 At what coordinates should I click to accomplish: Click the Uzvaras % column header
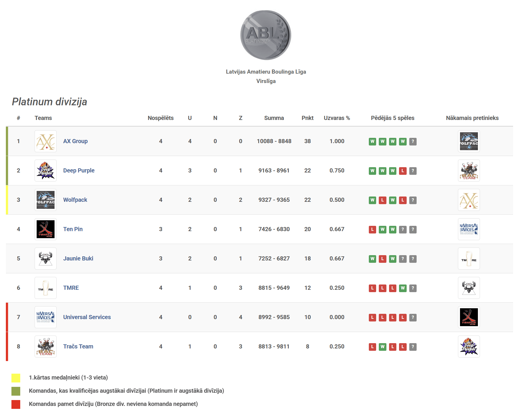(x=337, y=118)
